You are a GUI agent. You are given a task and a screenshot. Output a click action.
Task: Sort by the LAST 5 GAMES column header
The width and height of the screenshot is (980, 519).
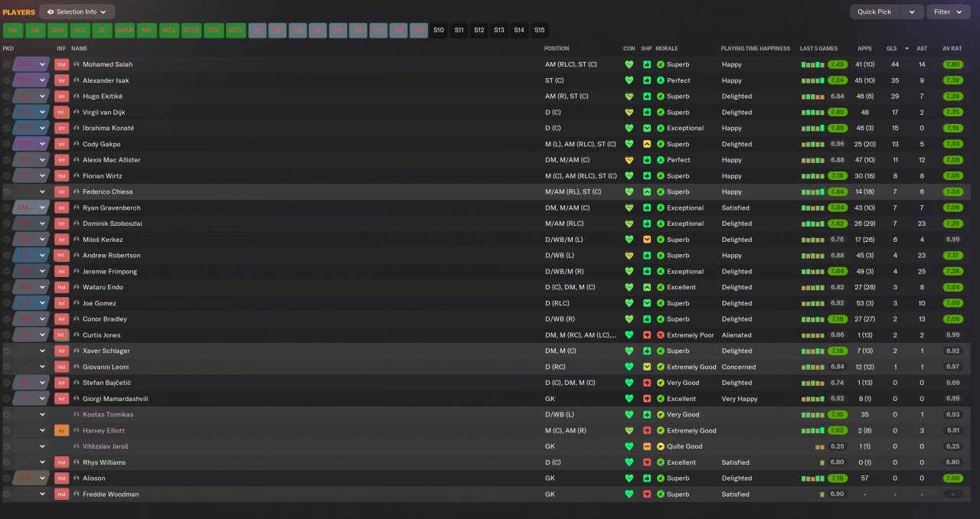[x=818, y=48]
